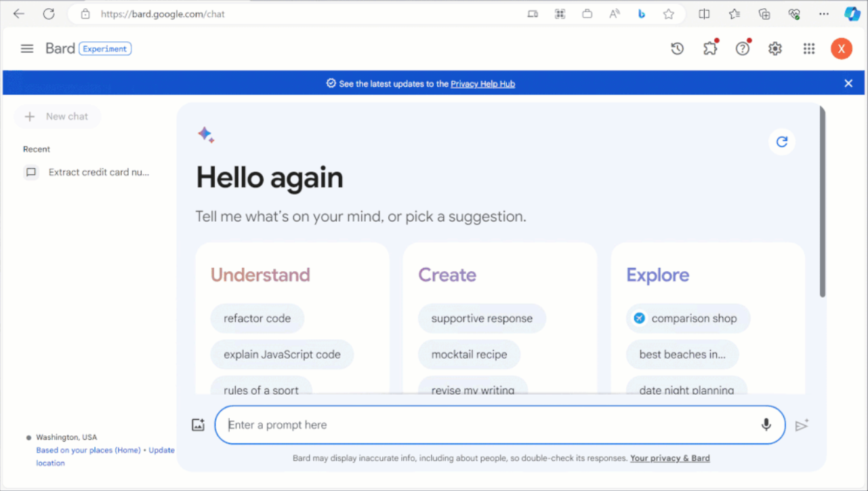Click the Create card heading
868x491 pixels.
pyautogui.click(x=447, y=275)
